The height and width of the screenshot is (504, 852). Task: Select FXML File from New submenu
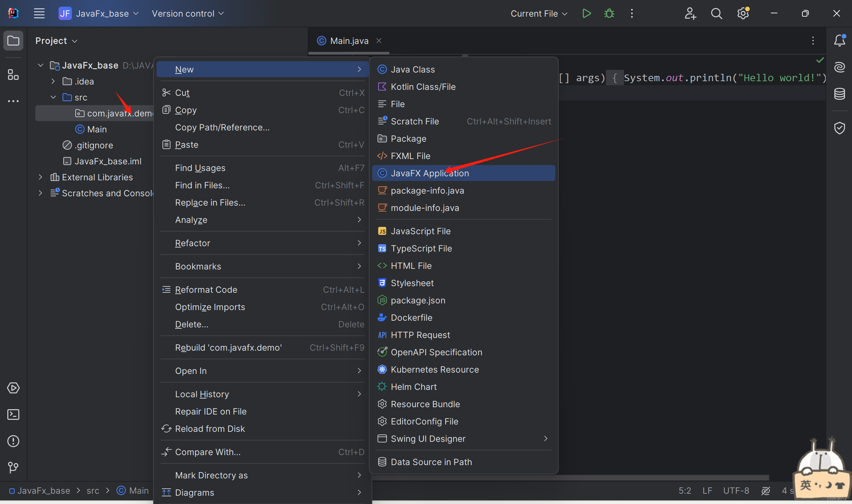(x=411, y=155)
